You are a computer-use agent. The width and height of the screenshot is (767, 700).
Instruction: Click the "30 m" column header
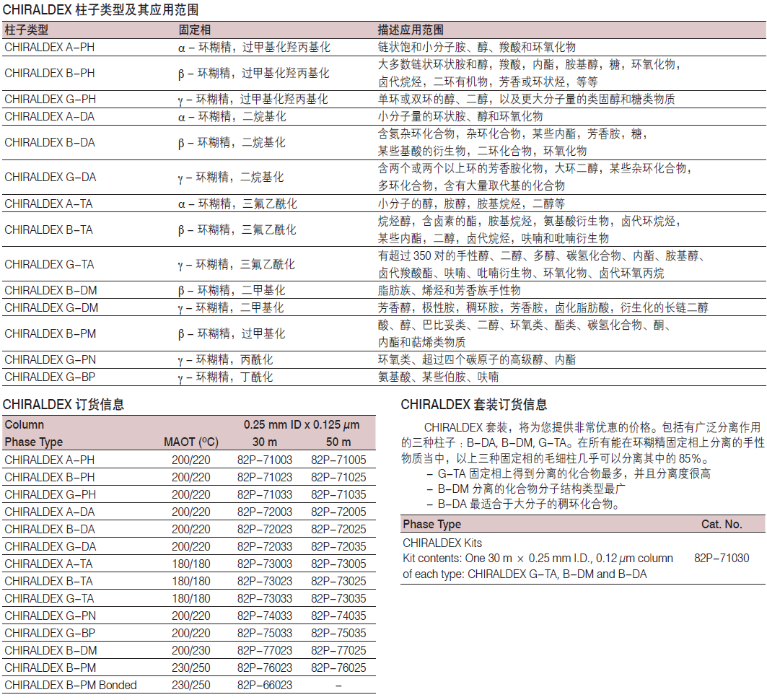[x=265, y=442]
